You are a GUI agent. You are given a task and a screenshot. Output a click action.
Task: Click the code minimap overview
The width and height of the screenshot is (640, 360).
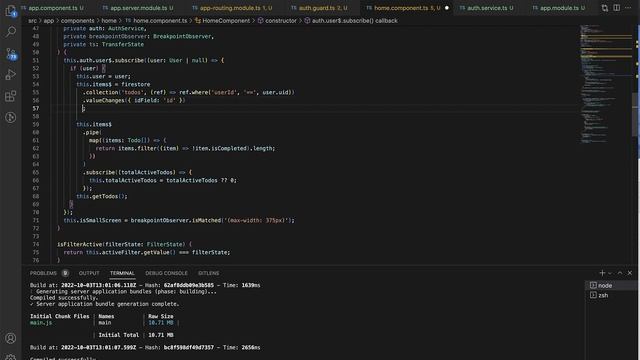[x=606, y=84]
